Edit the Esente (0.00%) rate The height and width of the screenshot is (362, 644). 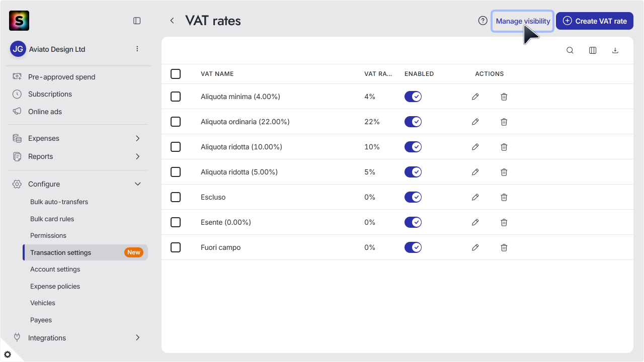(475, 222)
